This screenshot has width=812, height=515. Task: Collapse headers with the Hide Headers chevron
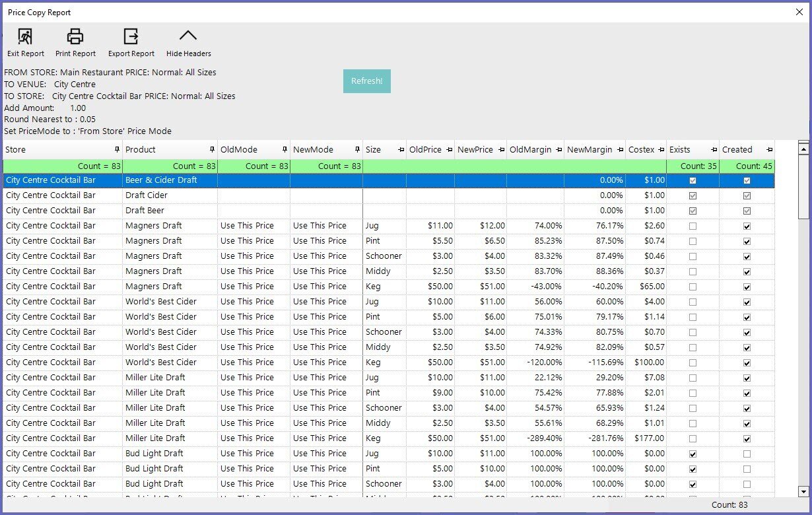coord(188,37)
